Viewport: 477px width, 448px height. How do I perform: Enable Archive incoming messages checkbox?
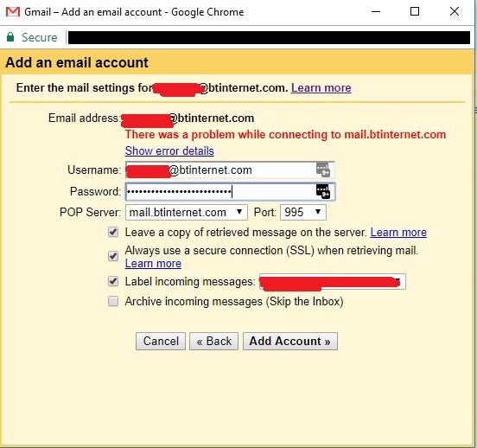point(113,301)
